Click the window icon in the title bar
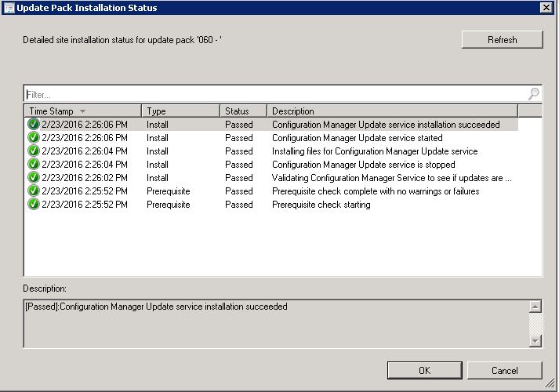The image size is (559, 392). point(9,8)
